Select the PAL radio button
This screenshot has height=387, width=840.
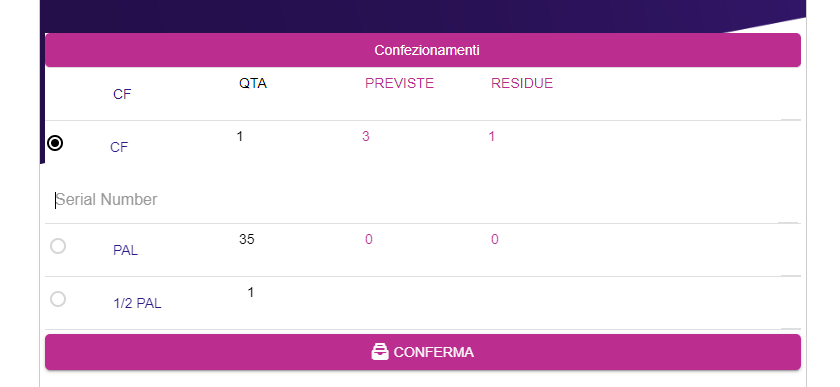point(58,246)
